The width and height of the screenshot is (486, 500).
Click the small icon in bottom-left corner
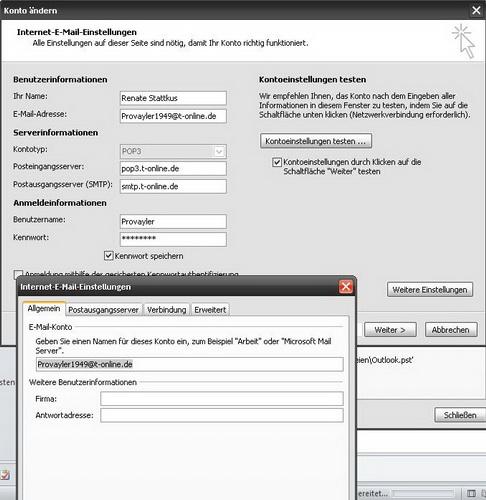point(5,475)
